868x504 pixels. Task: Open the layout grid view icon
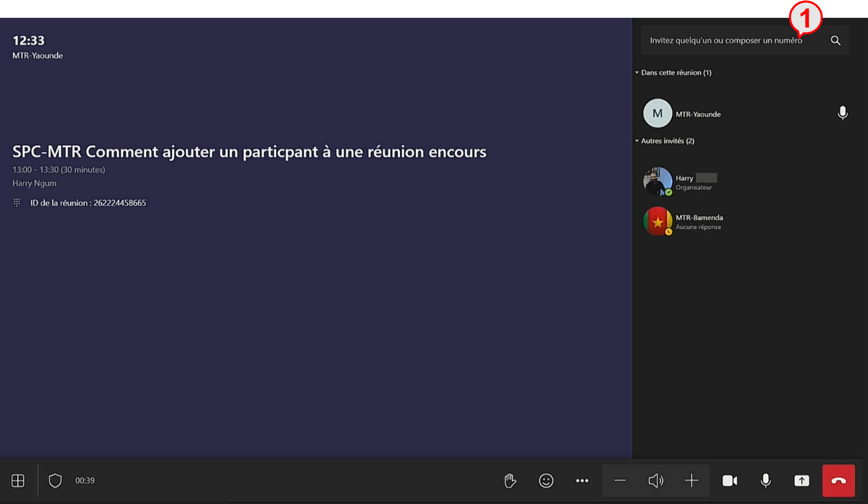point(18,480)
